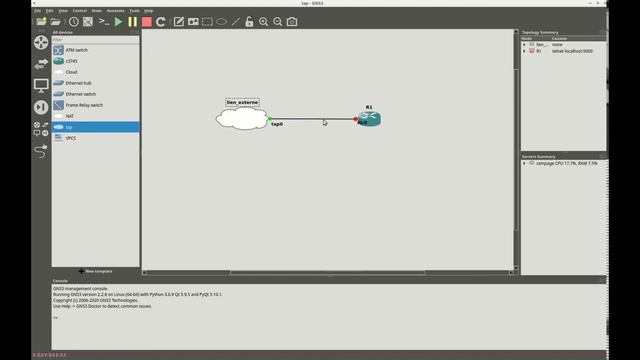Select Ethernet hub in device list

click(96, 83)
